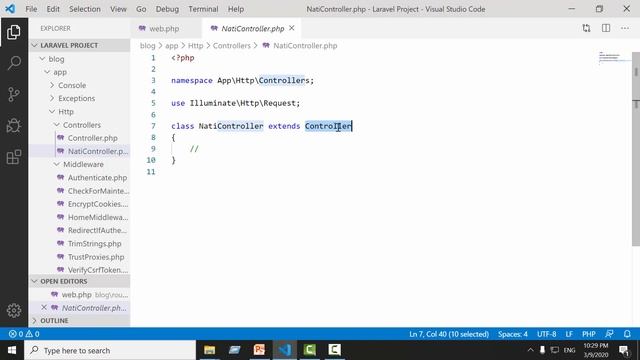Screen dimensions: 640x360
Task: Click the Http breadcrumb segment
Action: click(x=195, y=46)
